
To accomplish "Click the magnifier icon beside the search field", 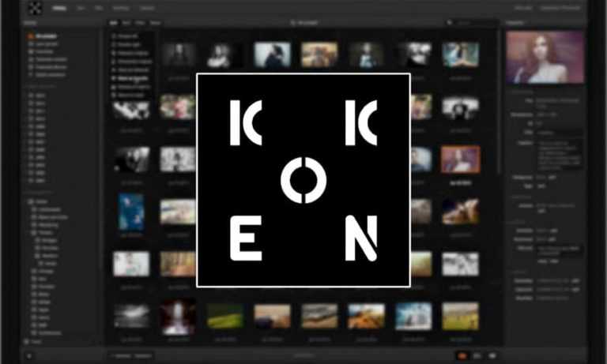I will tap(449, 23).
